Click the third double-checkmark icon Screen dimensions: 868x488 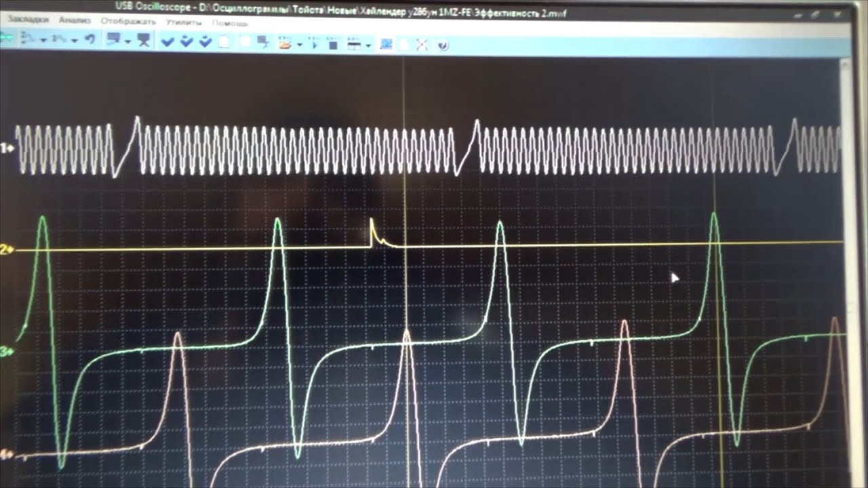click(205, 42)
